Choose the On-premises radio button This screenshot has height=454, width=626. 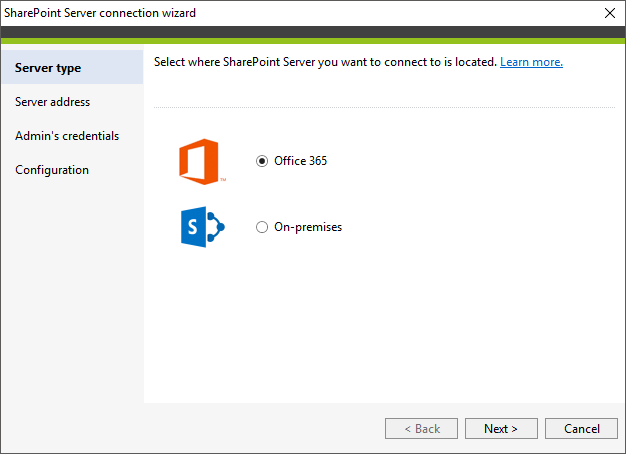[x=263, y=227]
